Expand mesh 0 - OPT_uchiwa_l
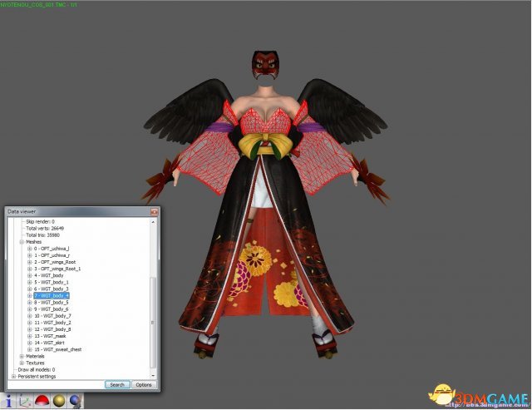532x410 pixels. [30, 249]
